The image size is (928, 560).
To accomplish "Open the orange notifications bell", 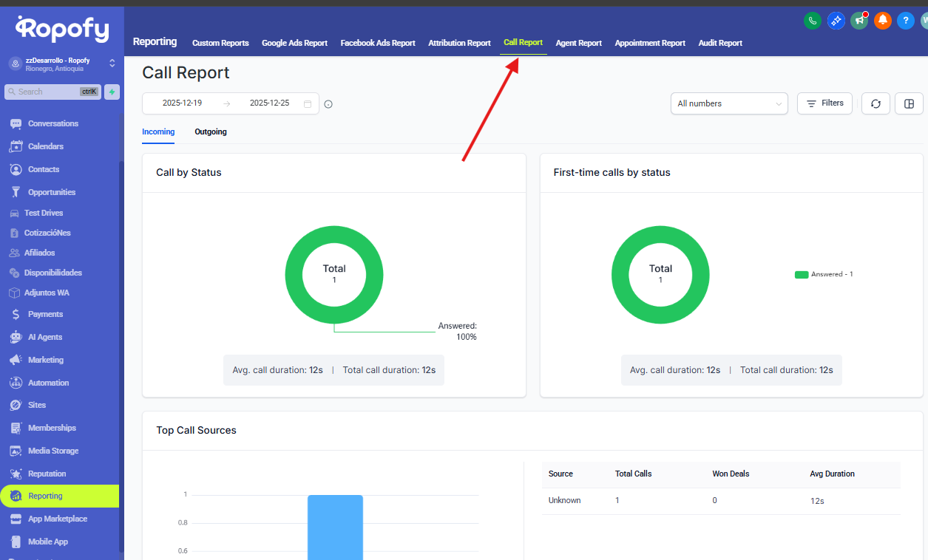I will tap(882, 21).
